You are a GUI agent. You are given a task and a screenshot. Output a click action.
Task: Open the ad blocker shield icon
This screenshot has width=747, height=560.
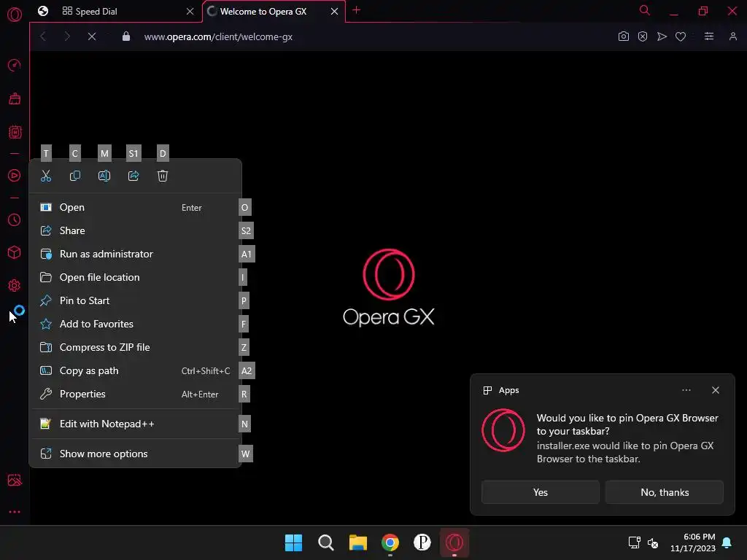click(x=643, y=36)
